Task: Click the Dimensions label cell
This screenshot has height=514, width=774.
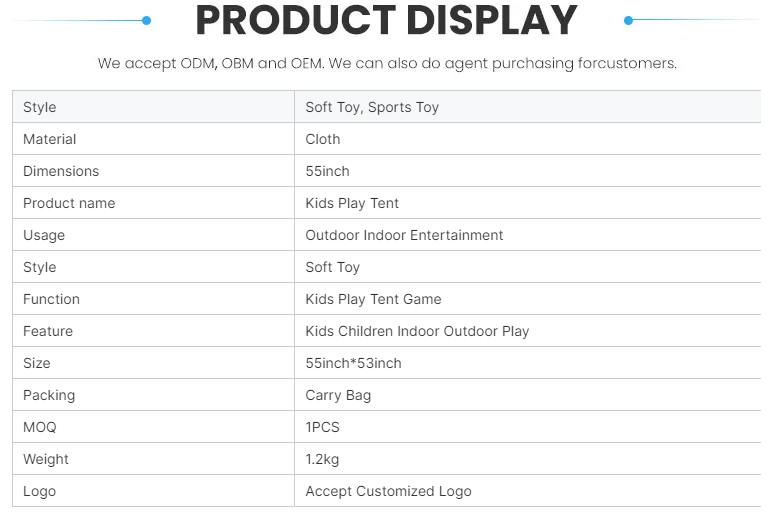Action: pos(154,171)
